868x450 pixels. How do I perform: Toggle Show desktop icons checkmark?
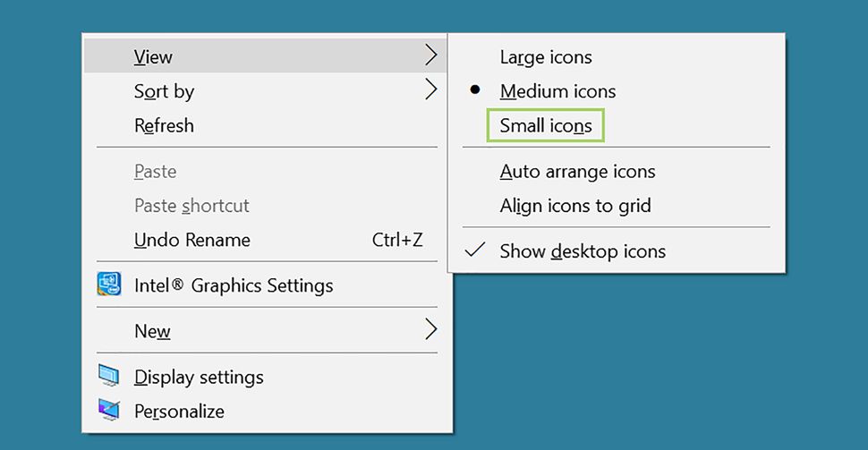[x=475, y=250]
